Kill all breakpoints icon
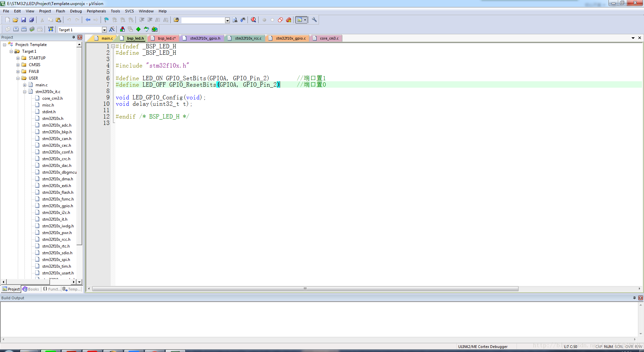The height and width of the screenshot is (352, 644). [288, 20]
